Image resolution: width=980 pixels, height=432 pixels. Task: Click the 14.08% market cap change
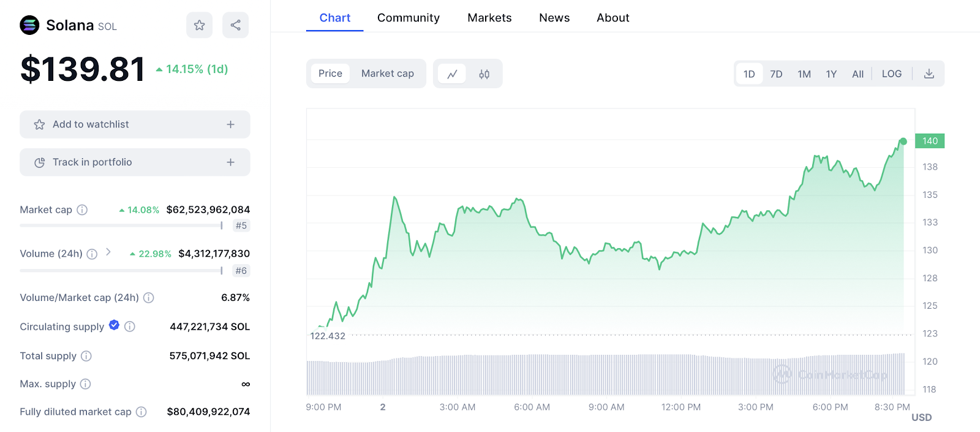point(139,210)
